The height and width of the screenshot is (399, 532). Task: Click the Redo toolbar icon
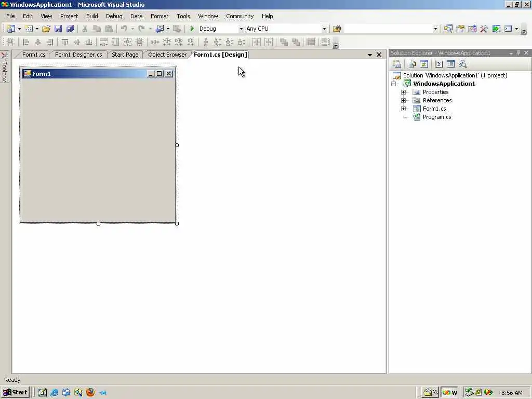point(141,29)
